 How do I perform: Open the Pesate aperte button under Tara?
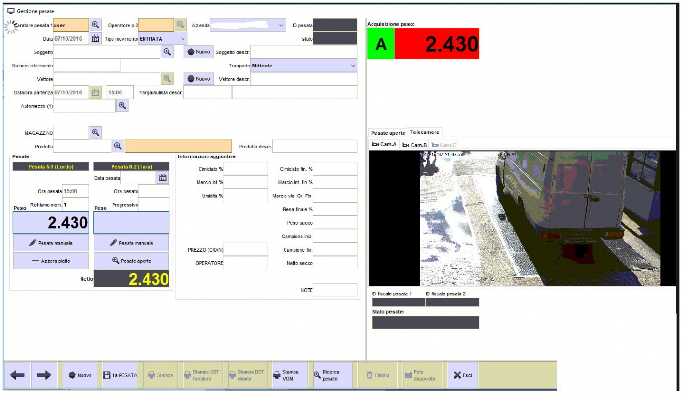tap(131, 261)
